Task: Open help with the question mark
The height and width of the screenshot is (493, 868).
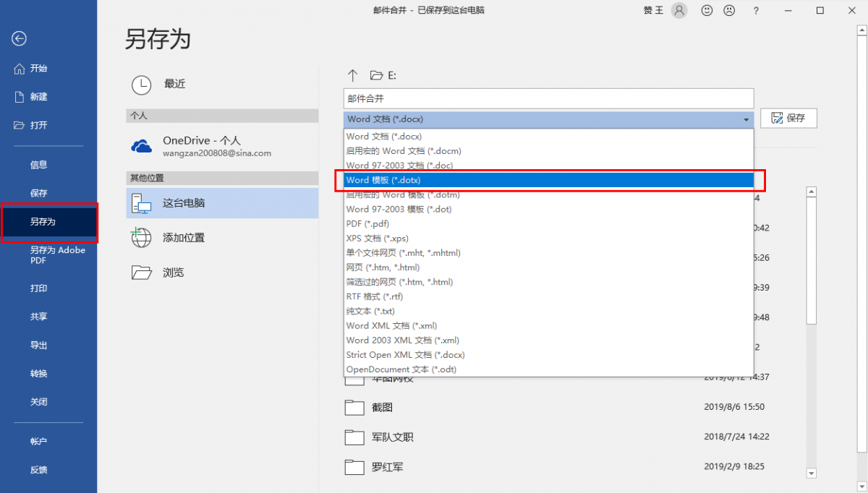Action: tap(756, 10)
